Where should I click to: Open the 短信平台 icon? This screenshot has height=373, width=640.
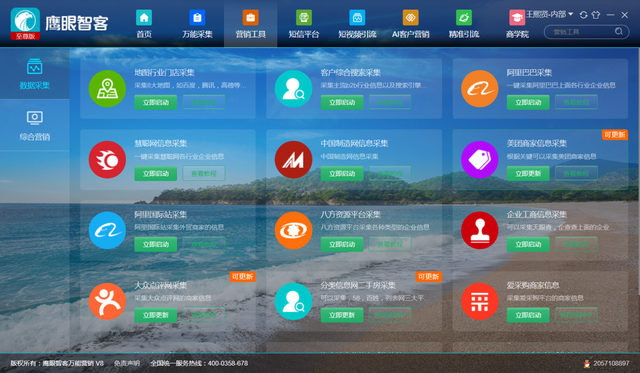click(x=304, y=18)
